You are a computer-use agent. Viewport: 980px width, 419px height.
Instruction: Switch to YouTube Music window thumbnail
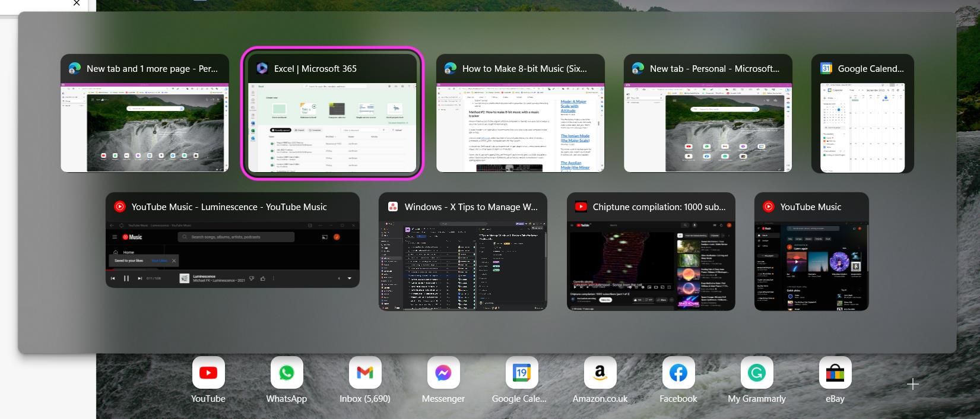point(811,251)
